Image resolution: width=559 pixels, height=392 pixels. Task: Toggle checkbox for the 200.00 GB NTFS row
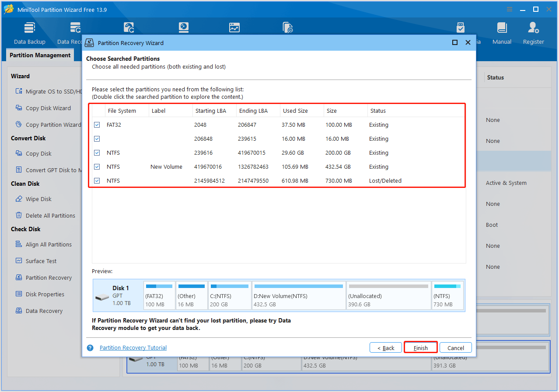point(97,153)
